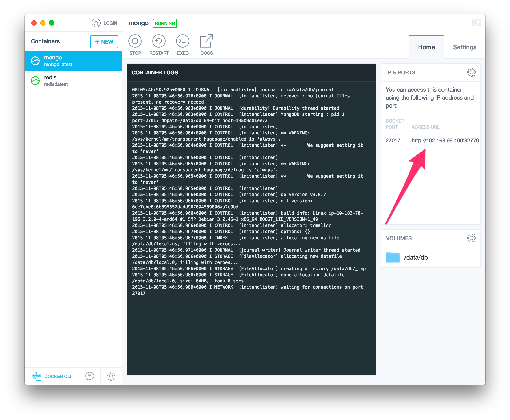The width and height of the screenshot is (510, 420).
Task: Restart the mongo container
Action: tap(159, 45)
